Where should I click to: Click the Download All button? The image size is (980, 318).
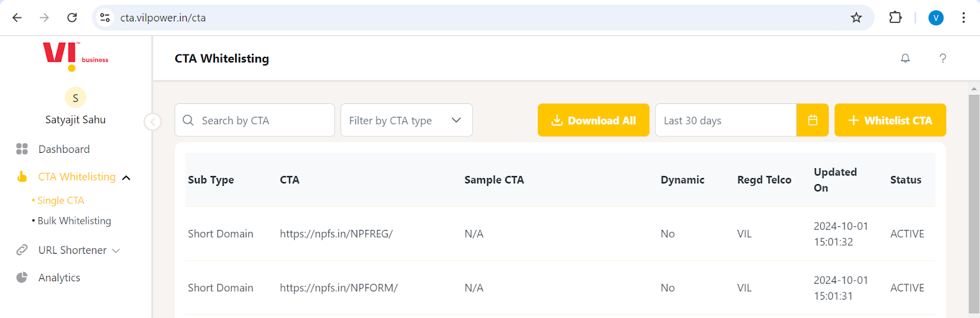click(593, 120)
